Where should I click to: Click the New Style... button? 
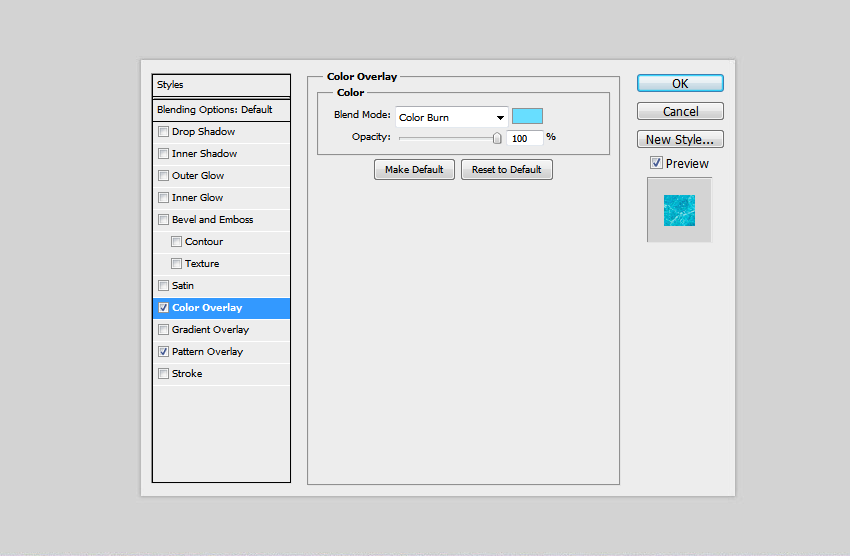(x=680, y=139)
